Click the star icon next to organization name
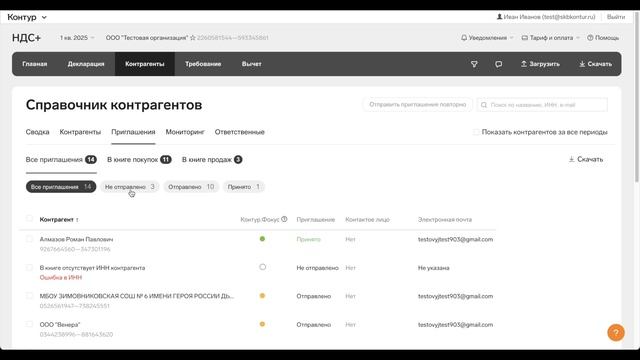The image size is (640, 360). (193, 38)
